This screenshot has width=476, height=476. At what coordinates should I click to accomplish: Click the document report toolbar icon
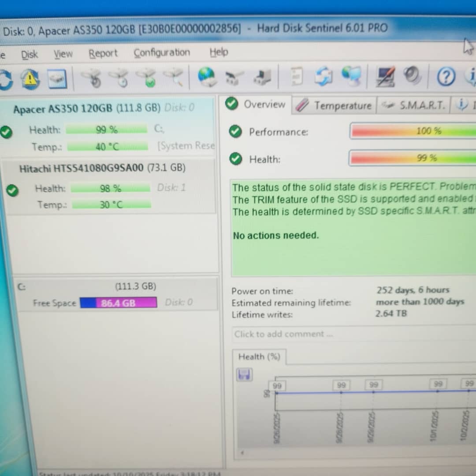click(297, 76)
